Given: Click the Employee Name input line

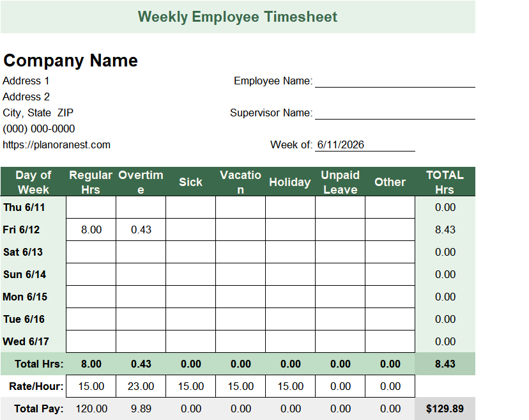Looking at the screenshot, I should 395,81.
